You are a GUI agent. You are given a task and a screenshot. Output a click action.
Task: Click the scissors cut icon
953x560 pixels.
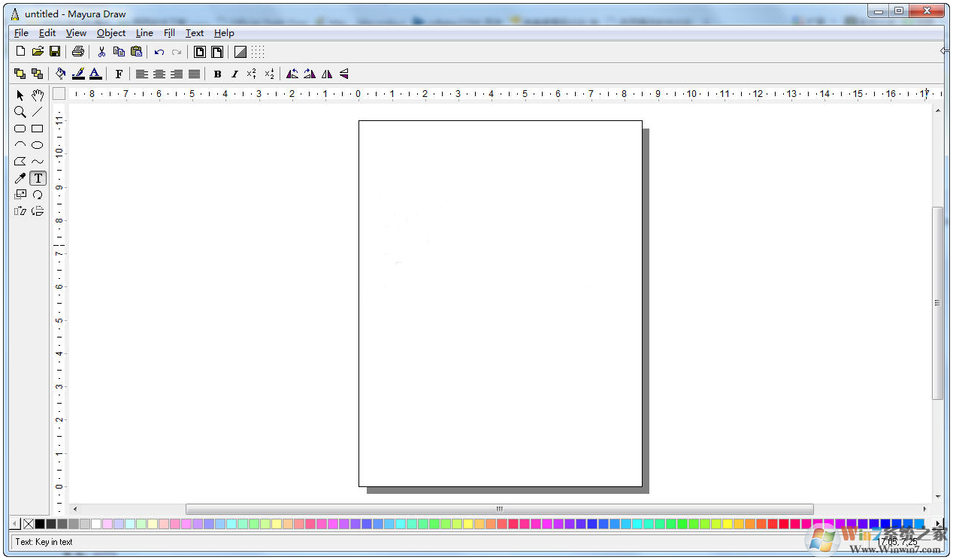[101, 52]
